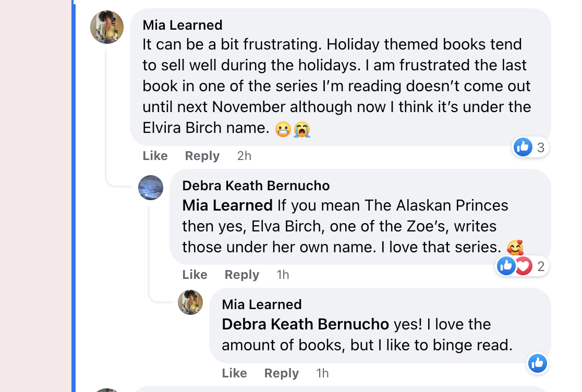Click the 1h timestamp under Mia's last reply
The image size is (582, 392).
322,373
